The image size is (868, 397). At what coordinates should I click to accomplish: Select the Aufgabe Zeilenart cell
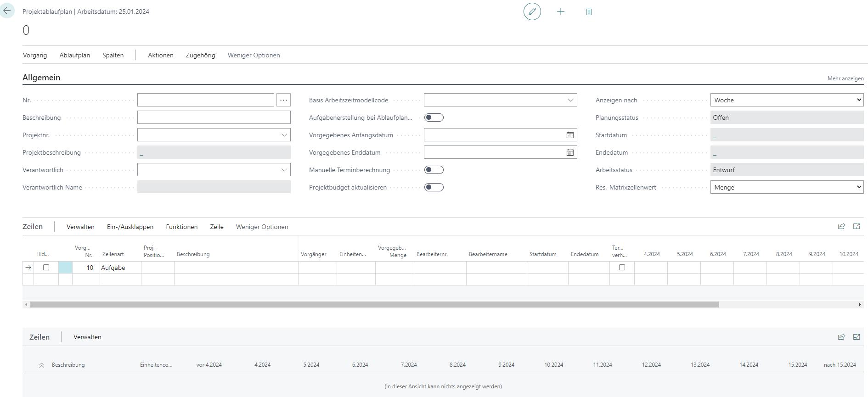(120, 268)
